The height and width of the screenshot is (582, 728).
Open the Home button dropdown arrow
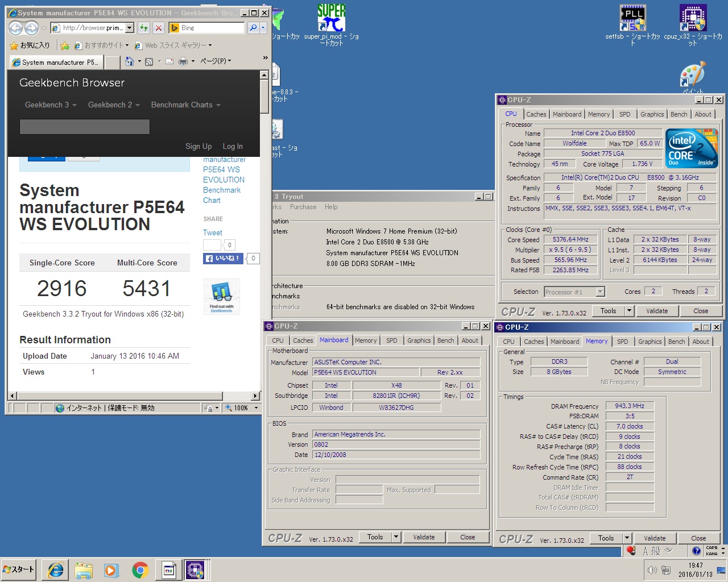(x=139, y=61)
